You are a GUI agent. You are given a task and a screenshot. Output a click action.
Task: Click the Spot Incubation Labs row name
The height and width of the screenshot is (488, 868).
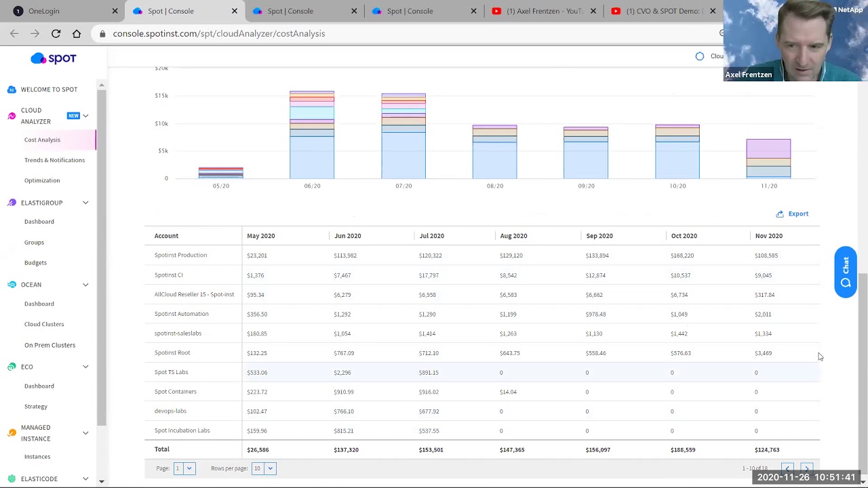click(182, 430)
